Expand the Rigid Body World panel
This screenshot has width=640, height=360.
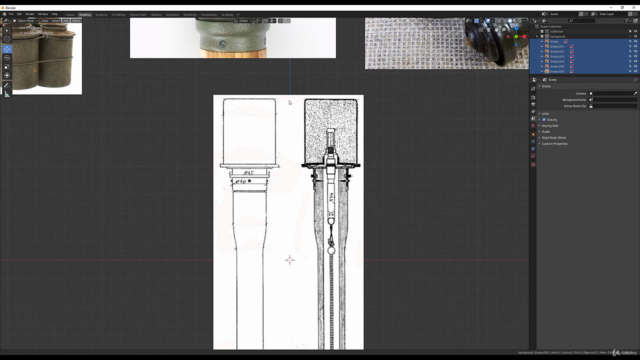[553, 138]
